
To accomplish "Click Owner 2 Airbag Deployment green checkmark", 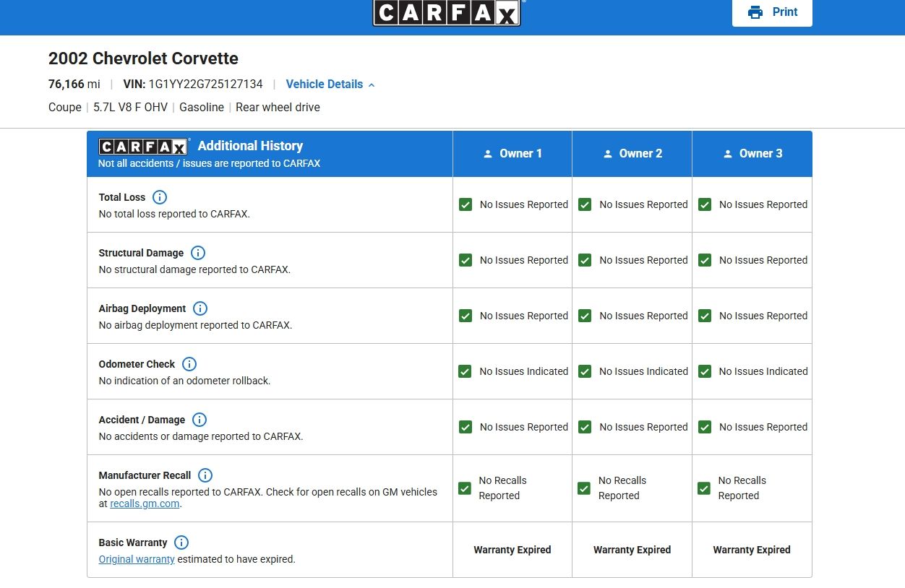I will click(585, 316).
